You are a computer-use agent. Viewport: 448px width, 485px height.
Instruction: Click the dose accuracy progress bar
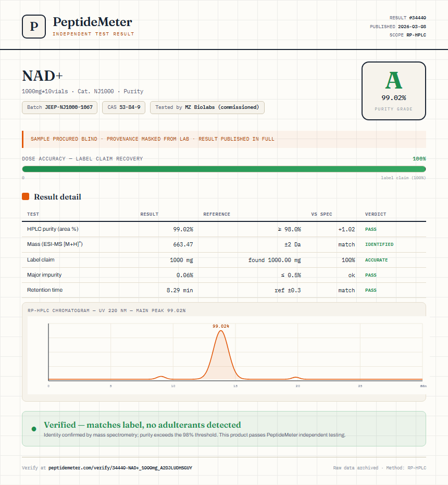pyautogui.click(x=223, y=169)
